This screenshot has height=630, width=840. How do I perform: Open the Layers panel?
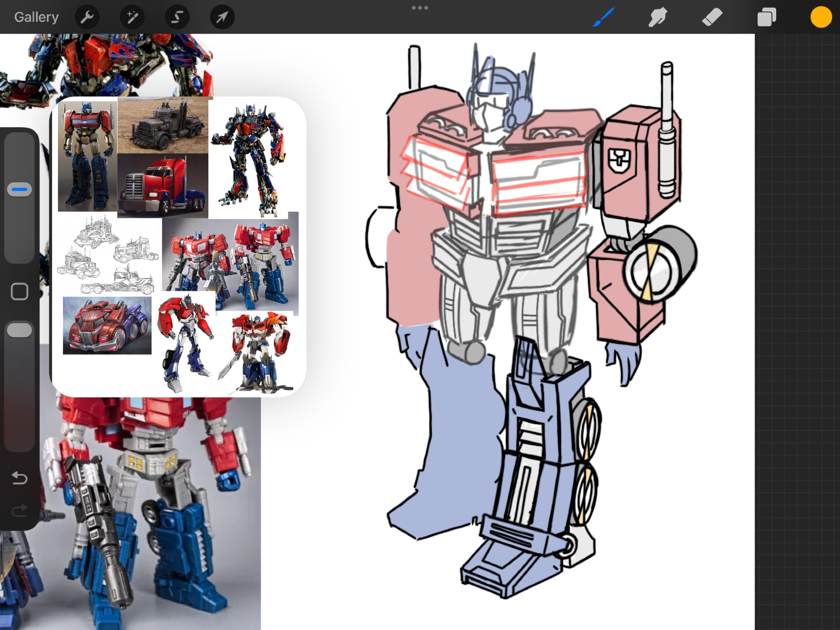pos(766,17)
